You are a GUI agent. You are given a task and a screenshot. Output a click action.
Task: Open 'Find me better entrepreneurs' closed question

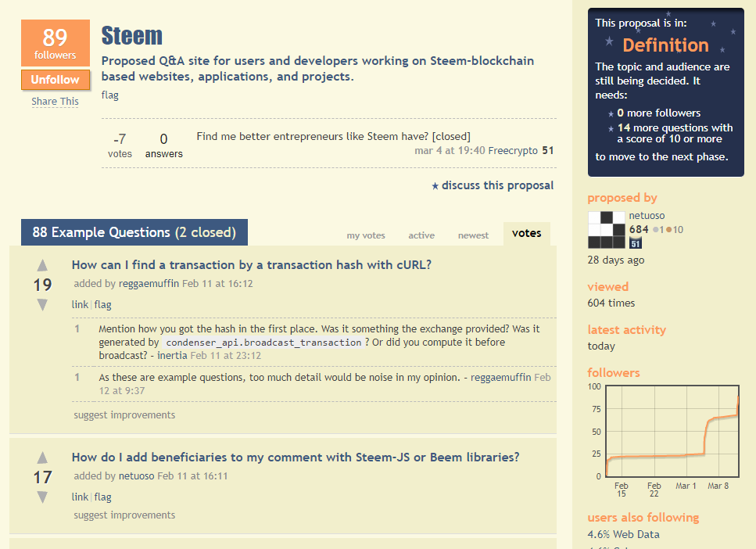[x=333, y=137]
